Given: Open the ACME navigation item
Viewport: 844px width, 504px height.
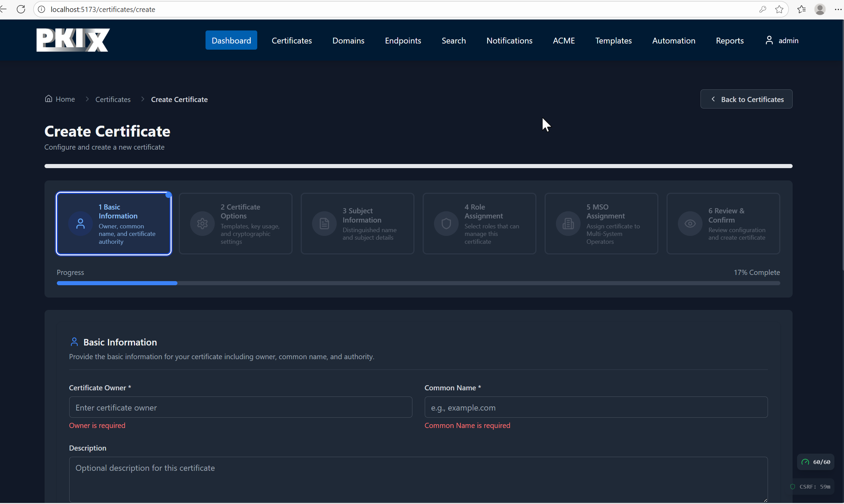Looking at the screenshot, I should 563,40.
